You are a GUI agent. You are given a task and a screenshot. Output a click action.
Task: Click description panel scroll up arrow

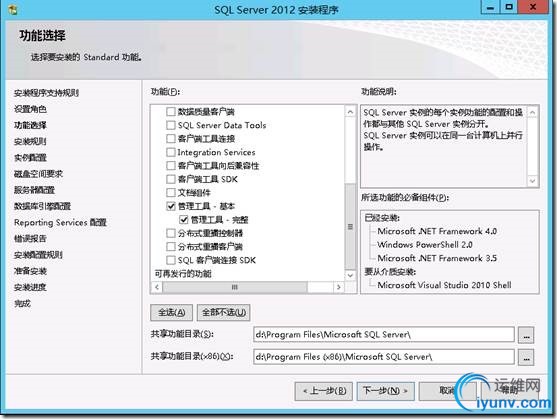click(x=532, y=113)
